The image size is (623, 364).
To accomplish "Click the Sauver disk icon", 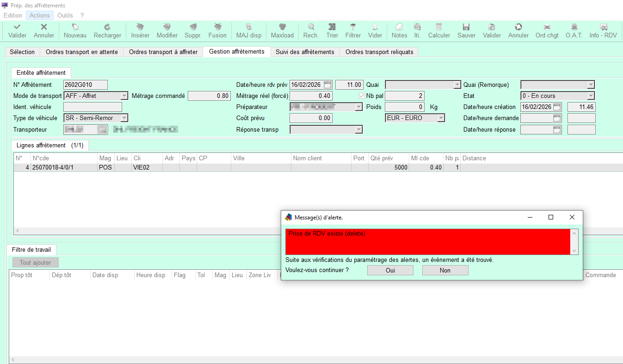I will click(x=466, y=27).
